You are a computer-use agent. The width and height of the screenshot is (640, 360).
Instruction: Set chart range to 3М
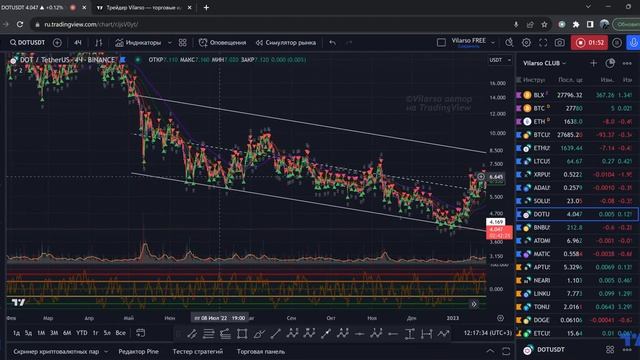coord(54,333)
